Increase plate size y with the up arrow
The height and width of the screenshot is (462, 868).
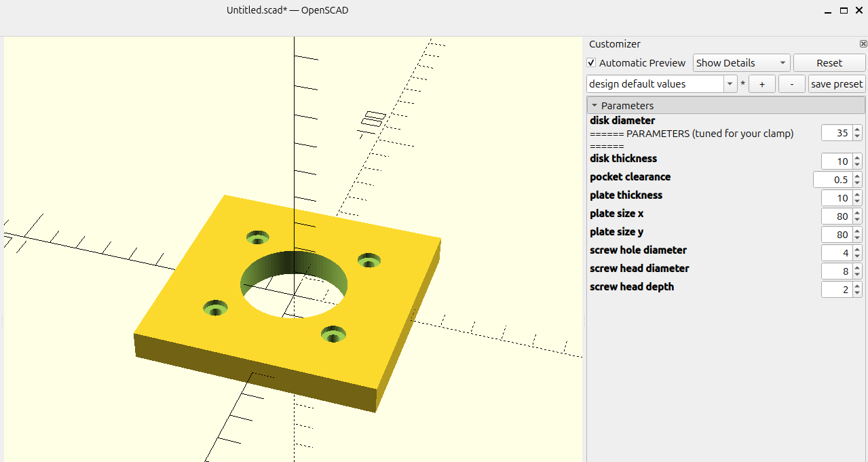pyautogui.click(x=857, y=231)
